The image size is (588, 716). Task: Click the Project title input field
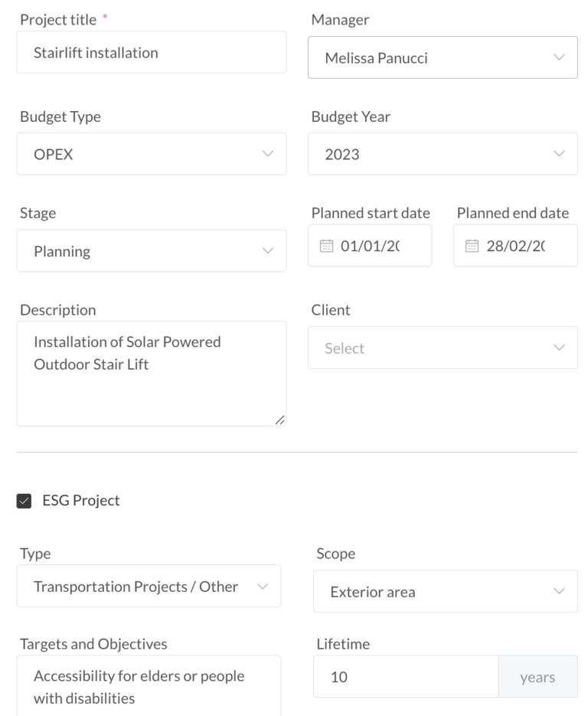[x=152, y=53]
